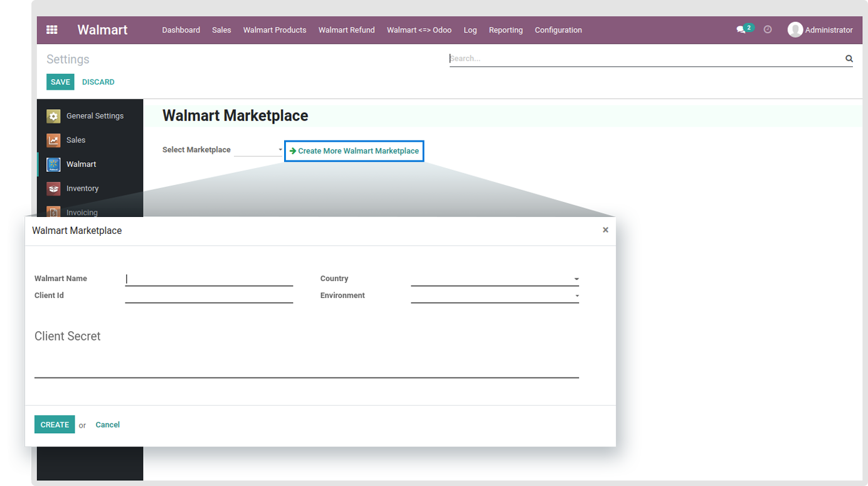Click the Country field label

[334, 278]
